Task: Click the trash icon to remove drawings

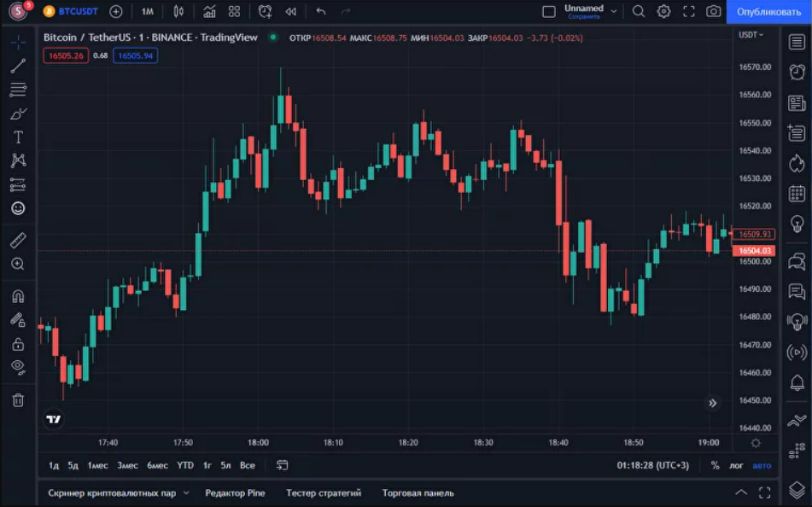Action: click(18, 399)
